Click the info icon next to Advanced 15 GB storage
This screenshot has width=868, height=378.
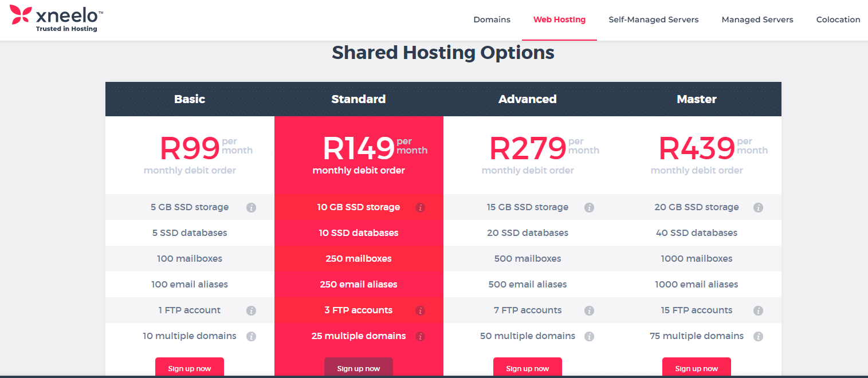click(x=589, y=207)
